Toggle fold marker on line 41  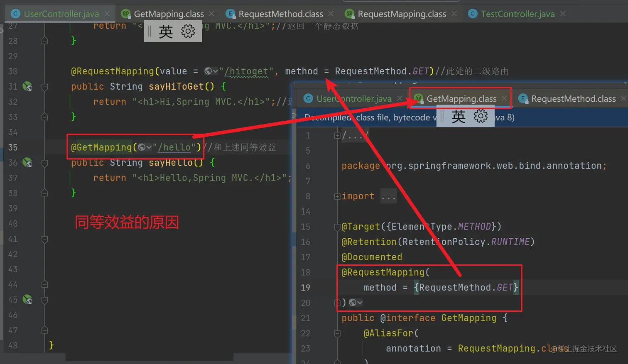[45, 239]
